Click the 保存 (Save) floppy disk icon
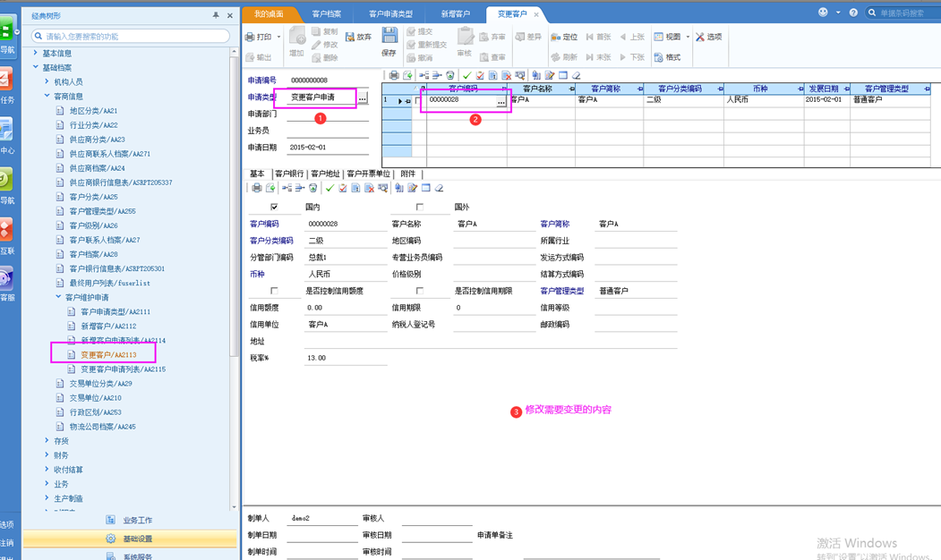The height and width of the screenshot is (560, 941). coord(389,36)
